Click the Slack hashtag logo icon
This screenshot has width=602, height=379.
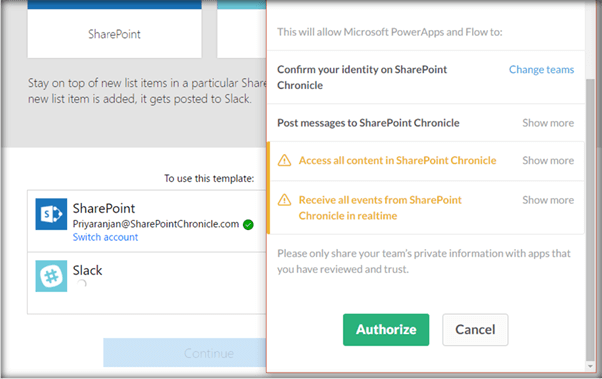coord(51,276)
